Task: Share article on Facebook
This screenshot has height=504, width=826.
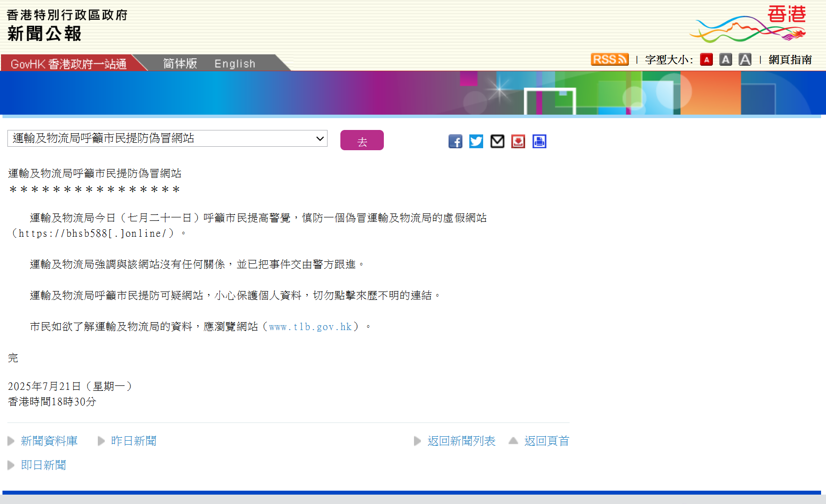Action: click(x=455, y=141)
